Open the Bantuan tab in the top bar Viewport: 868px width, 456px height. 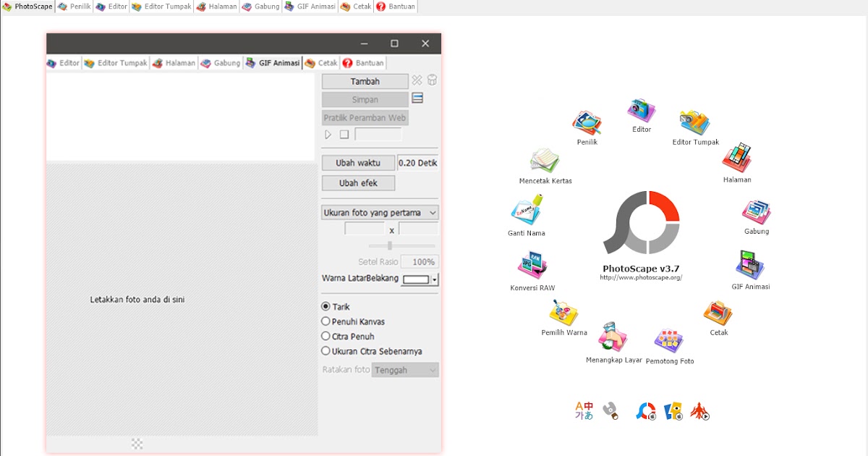click(396, 7)
